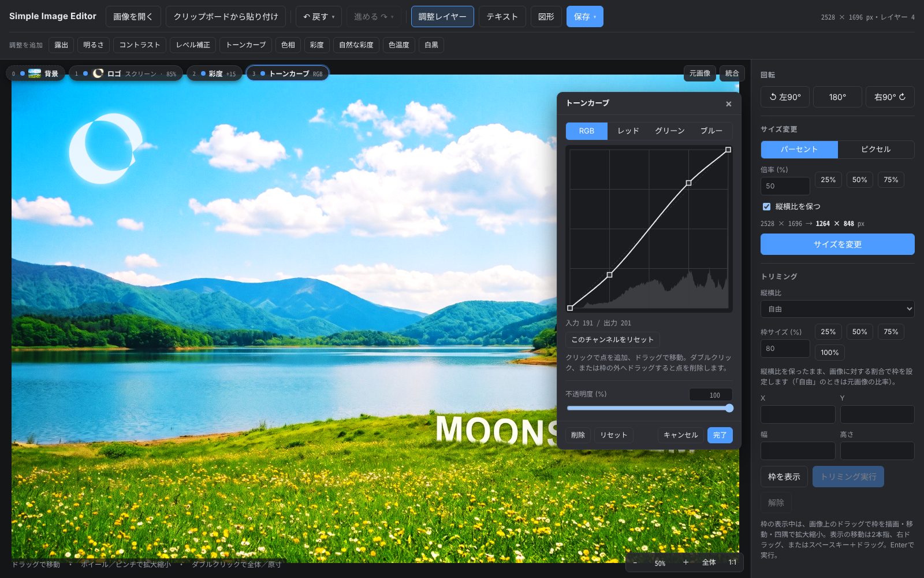Rotate the image with 右90°
This screenshot has height=578, width=924.
pyautogui.click(x=890, y=97)
